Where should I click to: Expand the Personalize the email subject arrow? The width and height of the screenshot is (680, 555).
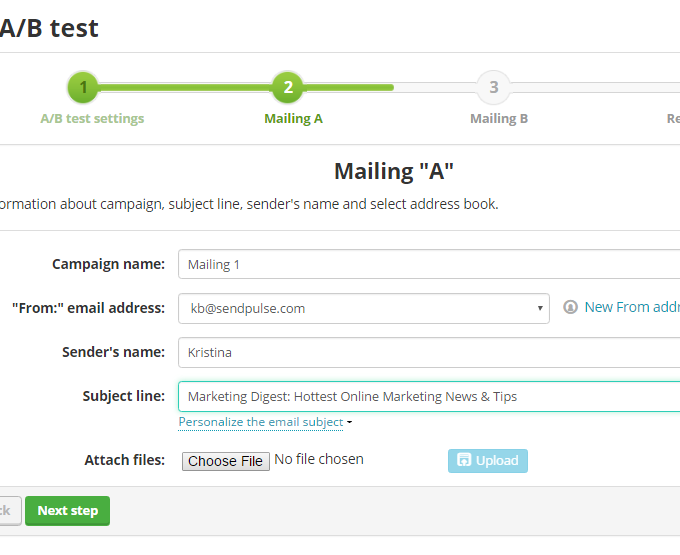(349, 423)
